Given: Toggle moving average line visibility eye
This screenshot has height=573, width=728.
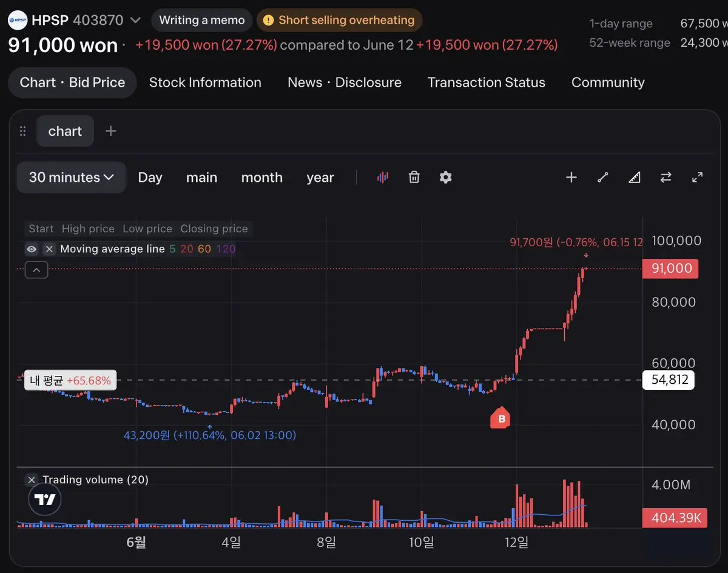Looking at the screenshot, I should pyautogui.click(x=32, y=249).
